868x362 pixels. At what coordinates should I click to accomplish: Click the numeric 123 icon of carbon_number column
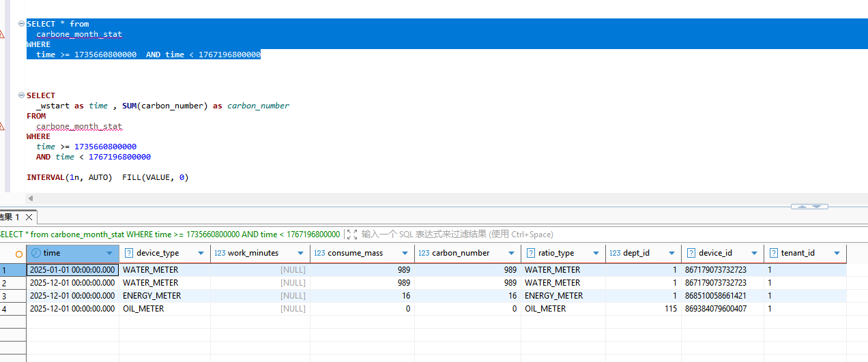(424, 253)
